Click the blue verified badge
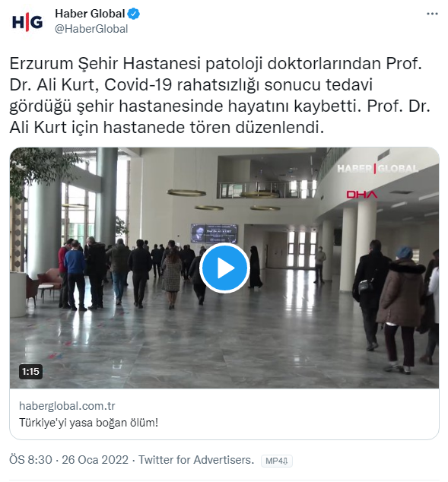This screenshot has width=448, height=482. point(133,14)
